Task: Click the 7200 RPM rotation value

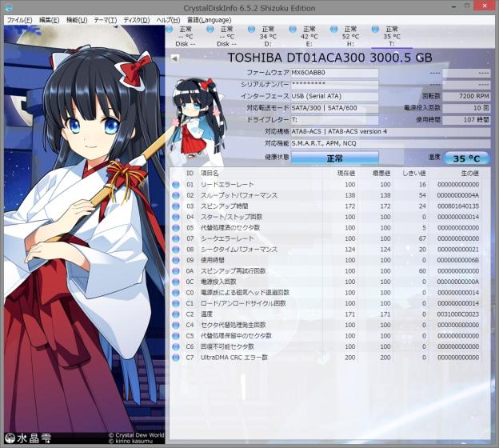Action: [x=466, y=96]
